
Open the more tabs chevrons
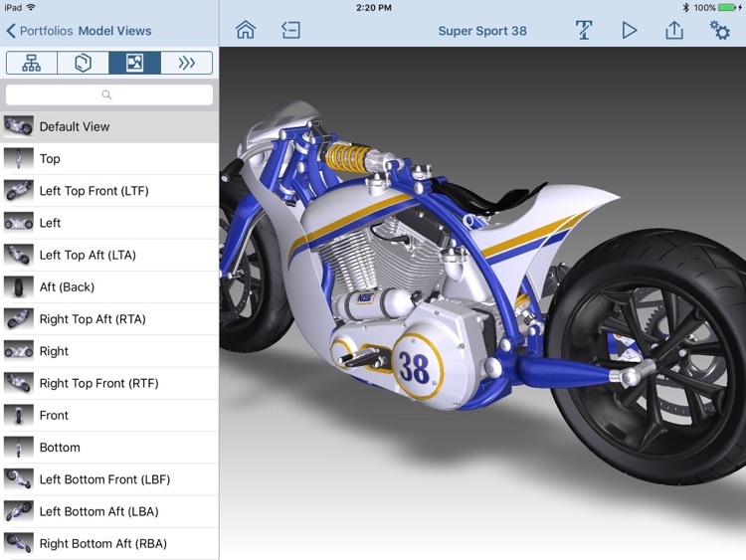187,63
